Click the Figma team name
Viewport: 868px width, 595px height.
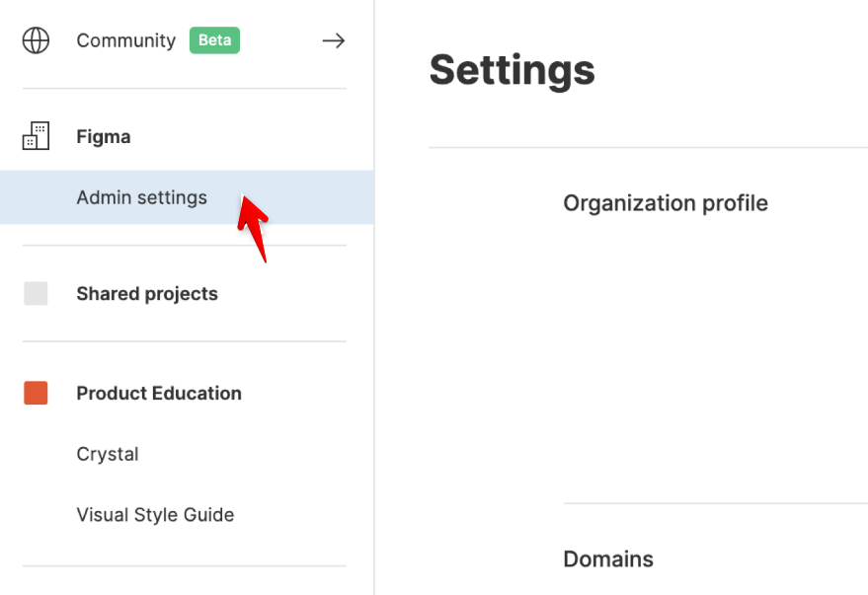tap(103, 136)
